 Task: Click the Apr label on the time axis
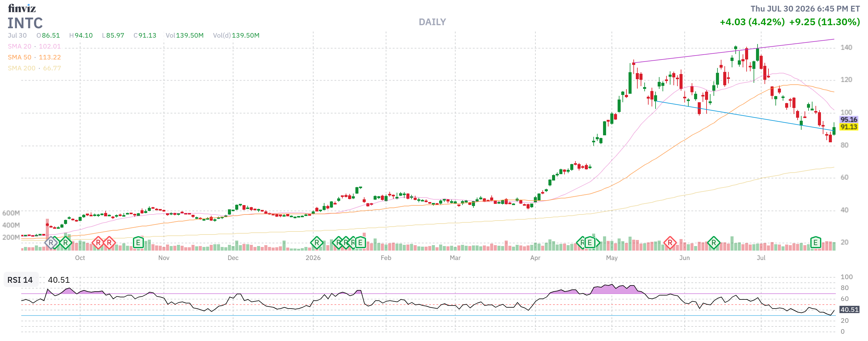coord(535,258)
